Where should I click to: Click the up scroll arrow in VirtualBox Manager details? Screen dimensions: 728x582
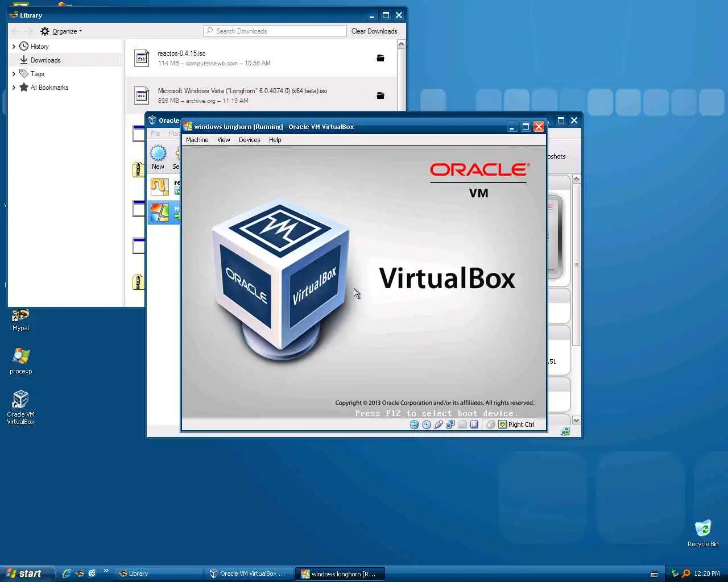pos(576,179)
